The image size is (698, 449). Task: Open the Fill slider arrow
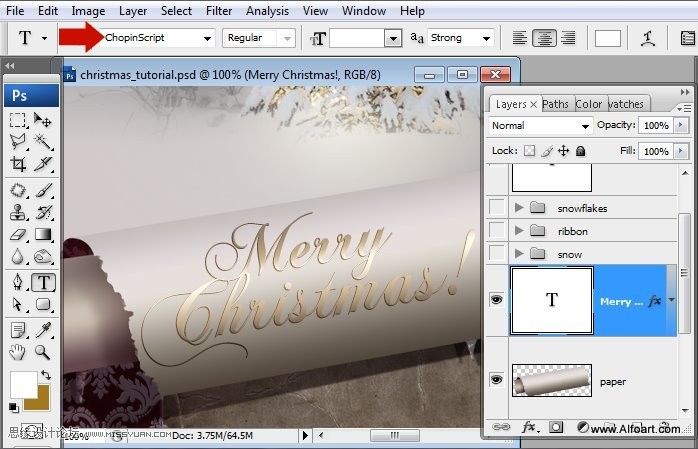point(681,151)
